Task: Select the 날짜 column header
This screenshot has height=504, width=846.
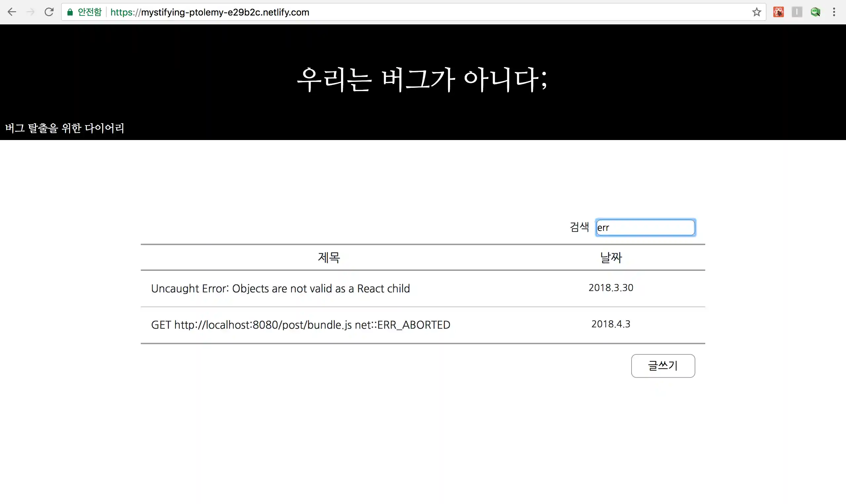Action: 611,257
